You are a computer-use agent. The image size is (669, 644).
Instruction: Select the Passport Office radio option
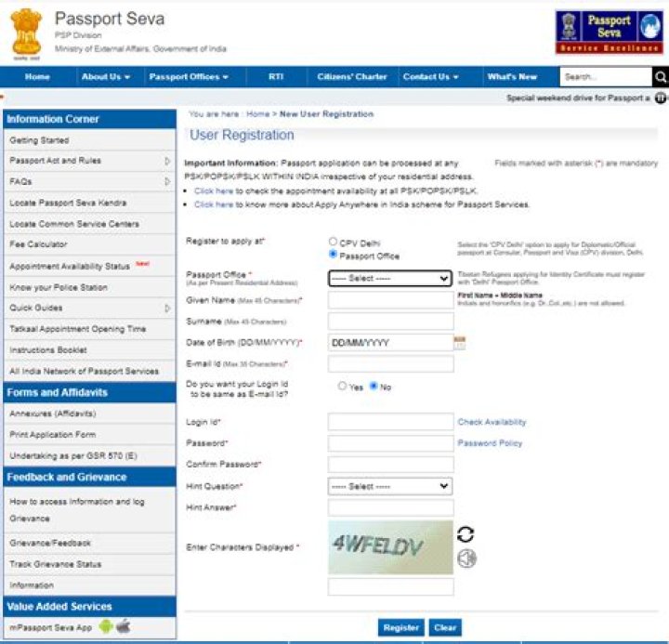pos(333,255)
